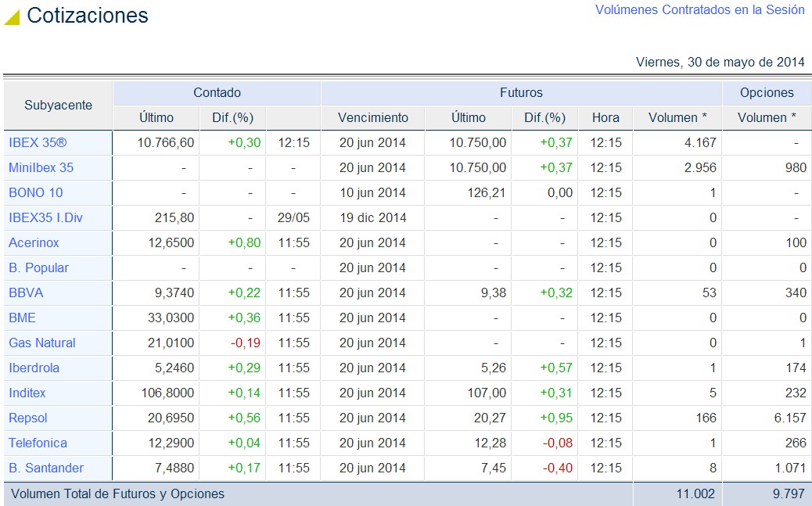Click IBEX 35 spot change +0,30
The image size is (812, 506).
click(x=244, y=142)
